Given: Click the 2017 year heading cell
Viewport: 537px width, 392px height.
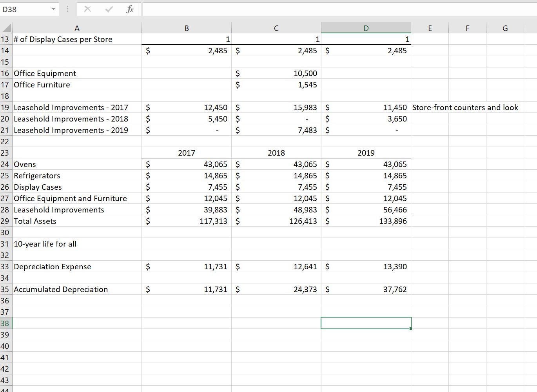Looking at the screenshot, I should click(187, 153).
